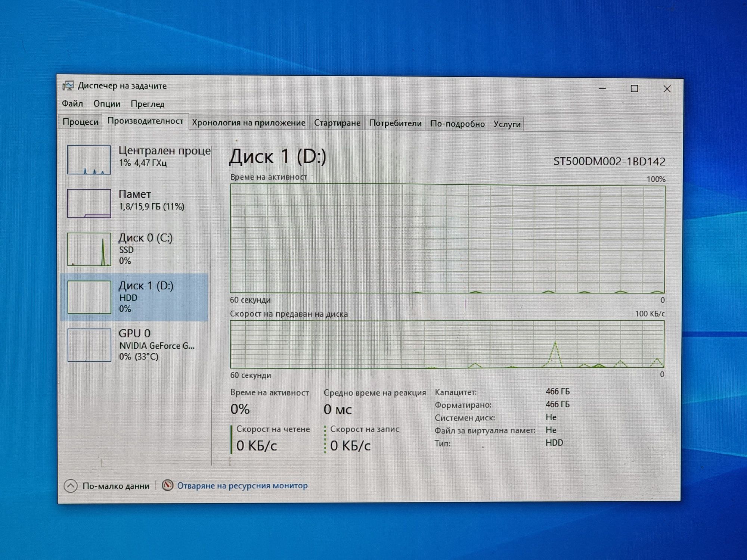Click the Форматирано 466 ГБ value
747x560 pixels.
coord(558,404)
